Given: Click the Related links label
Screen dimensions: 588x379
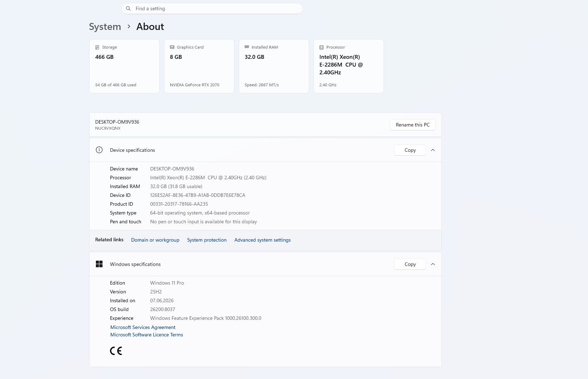Looking at the screenshot, I should (109, 240).
